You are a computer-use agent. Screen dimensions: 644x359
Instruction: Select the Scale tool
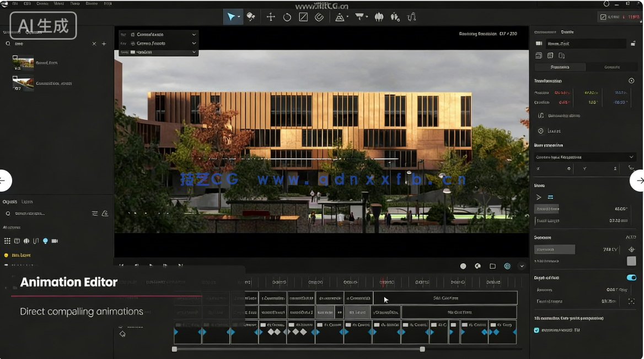coord(303,17)
